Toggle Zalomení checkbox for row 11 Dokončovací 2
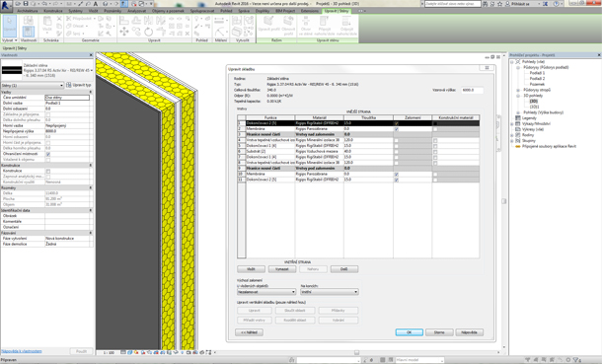Viewport: 602px width, 364px height. tap(397, 180)
